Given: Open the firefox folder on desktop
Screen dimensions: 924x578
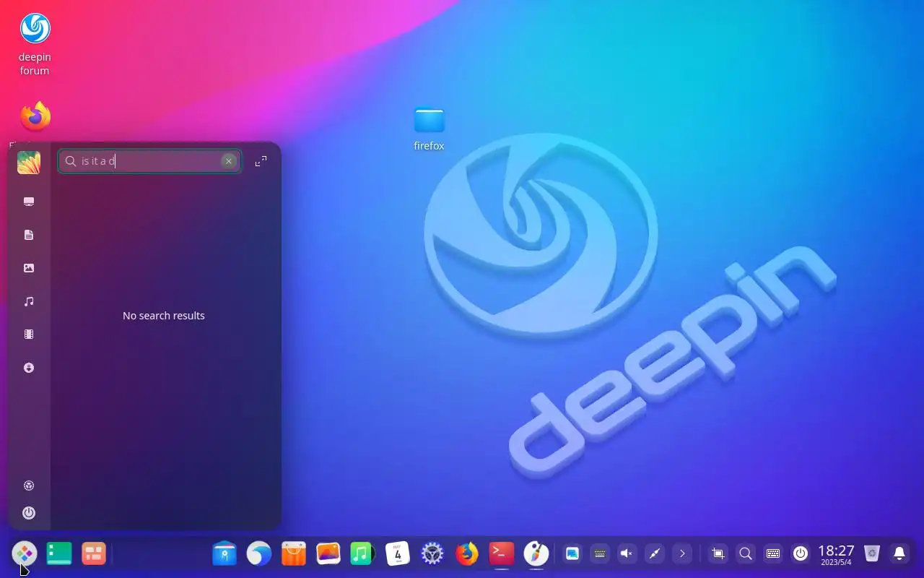Looking at the screenshot, I should [x=429, y=129].
